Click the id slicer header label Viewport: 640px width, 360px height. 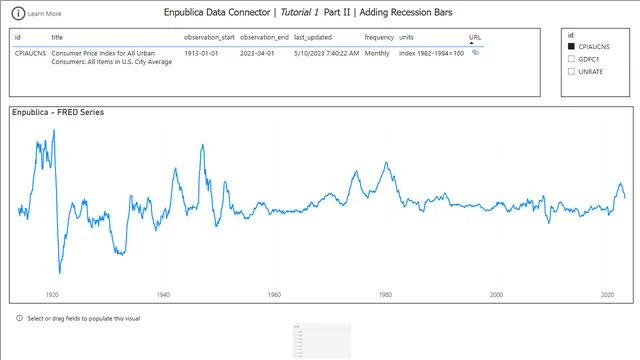[571, 35]
